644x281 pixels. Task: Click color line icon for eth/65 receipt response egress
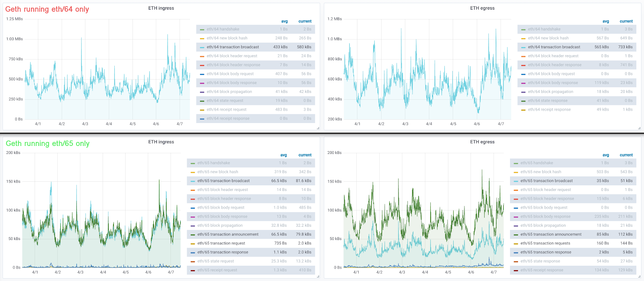(516, 271)
